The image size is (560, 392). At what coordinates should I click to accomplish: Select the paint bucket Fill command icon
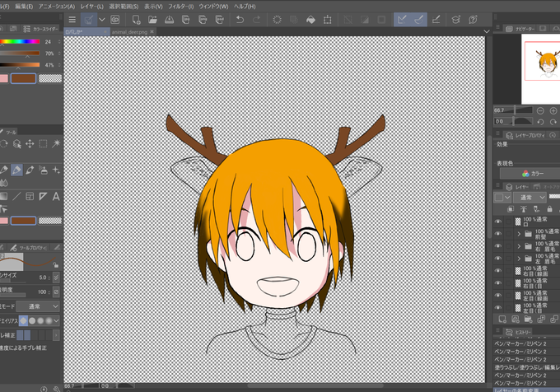pos(310,20)
